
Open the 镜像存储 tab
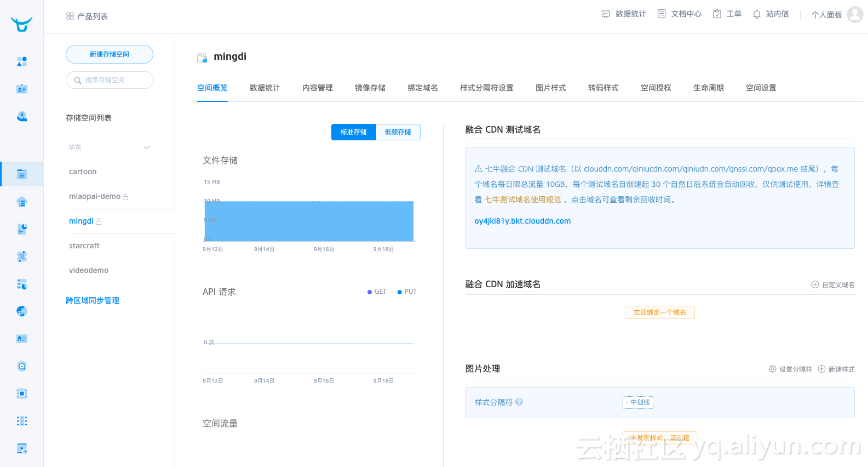tap(370, 88)
